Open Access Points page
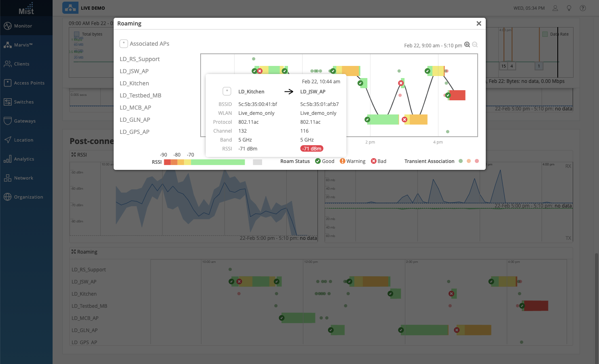The width and height of the screenshot is (599, 364). point(26,83)
